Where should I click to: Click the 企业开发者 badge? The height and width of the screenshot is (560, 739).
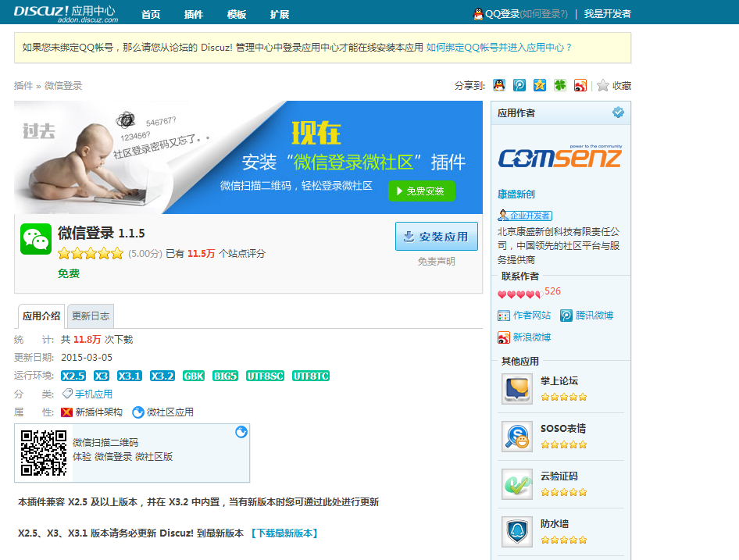click(525, 216)
